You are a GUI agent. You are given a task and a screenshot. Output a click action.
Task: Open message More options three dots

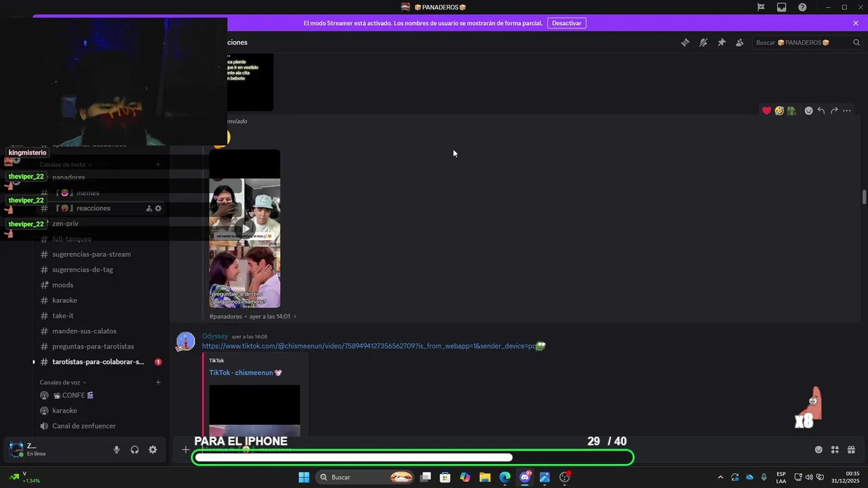click(x=847, y=110)
